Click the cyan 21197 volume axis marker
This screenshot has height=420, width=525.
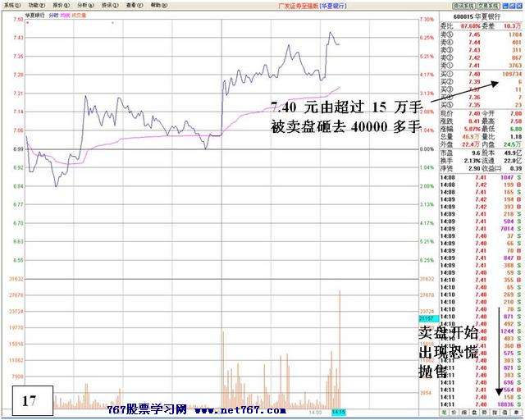(x=428, y=318)
